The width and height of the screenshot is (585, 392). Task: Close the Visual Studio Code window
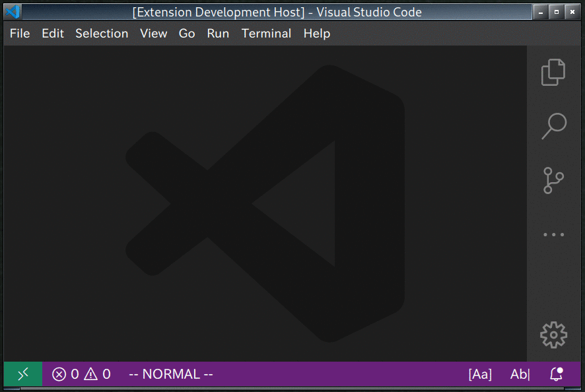pyautogui.click(x=572, y=13)
